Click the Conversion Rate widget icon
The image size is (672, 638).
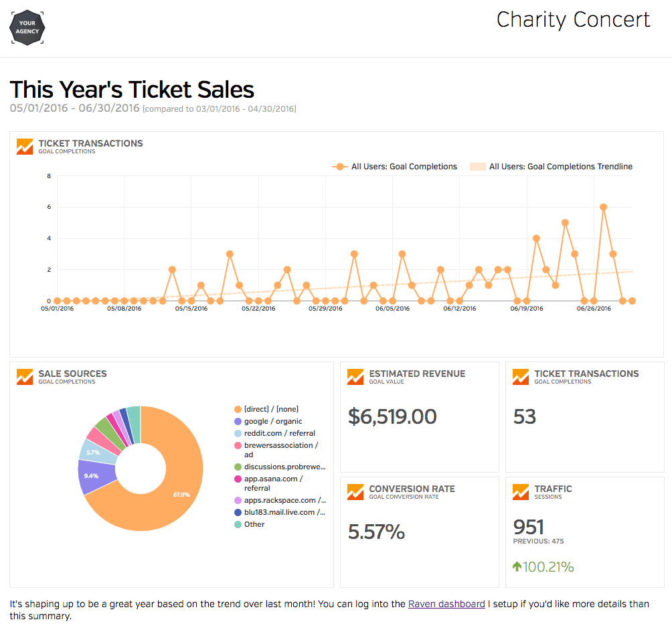click(x=355, y=492)
